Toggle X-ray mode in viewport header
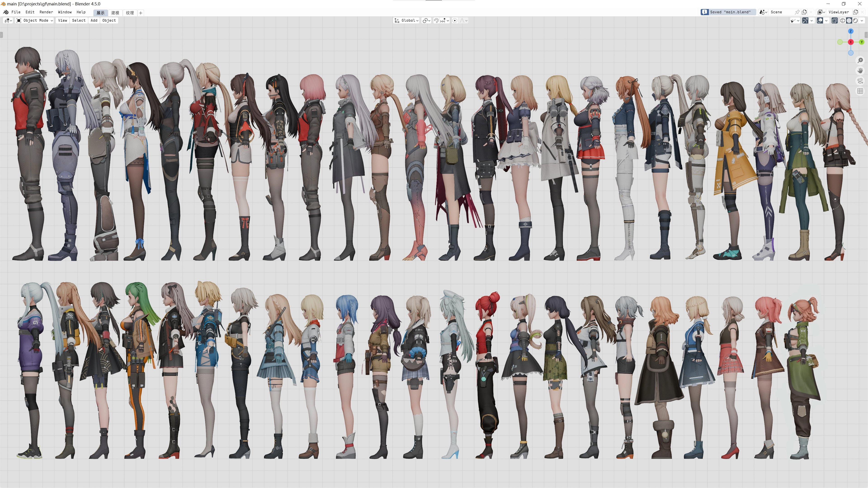 point(834,21)
